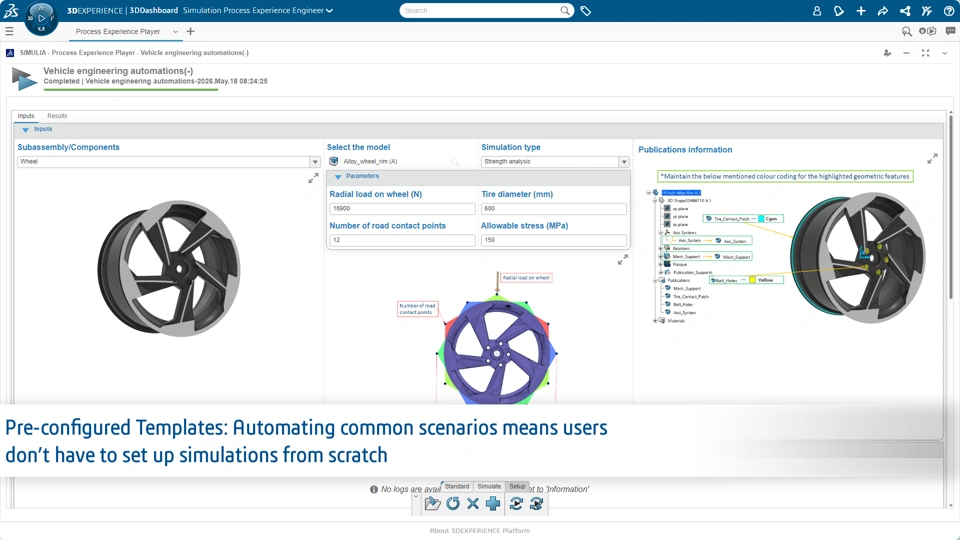Image resolution: width=960 pixels, height=540 pixels.
Task: Click the blue plus toolbar icon
Action: tap(493, 503)
